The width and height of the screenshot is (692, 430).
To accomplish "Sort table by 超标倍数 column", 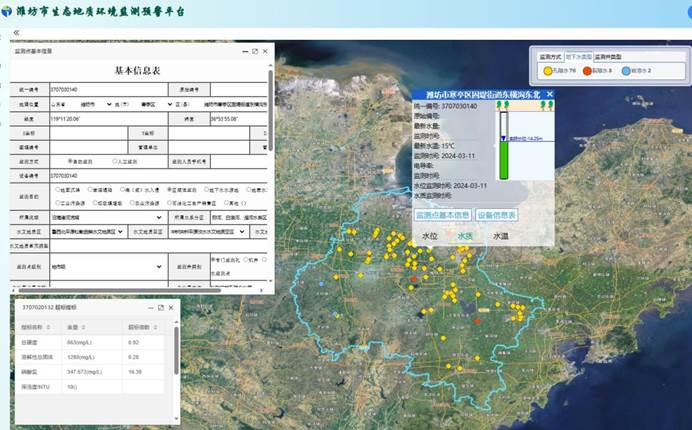I will pyautogui.click(x=138, y=326).
